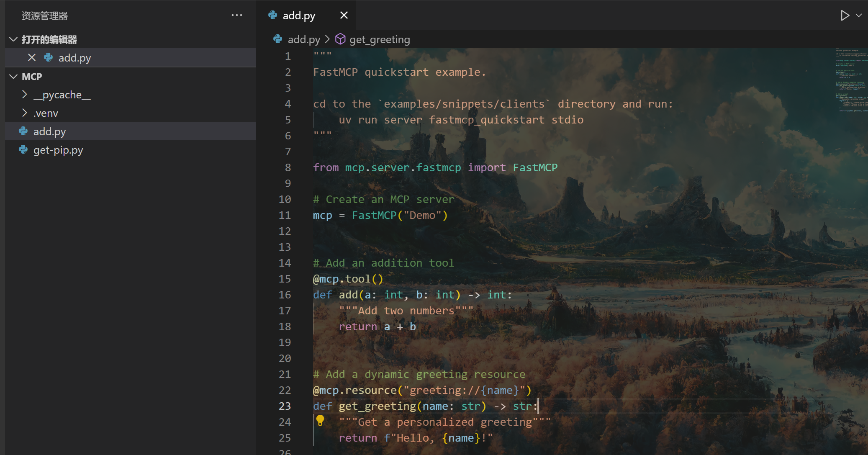The height and width of the screenshot is (455, 868).
Task: Collapse the MCP folder section
Action: (13, 76)
